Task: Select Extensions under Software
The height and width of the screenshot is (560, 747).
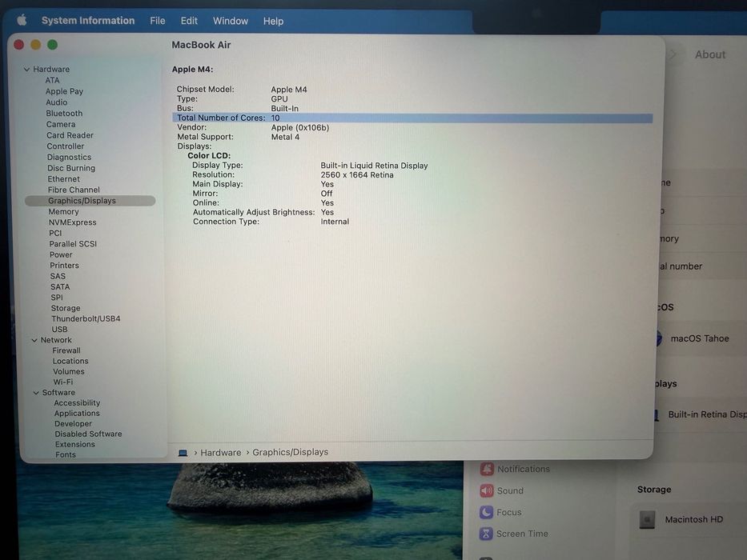Action: (74, 444)
